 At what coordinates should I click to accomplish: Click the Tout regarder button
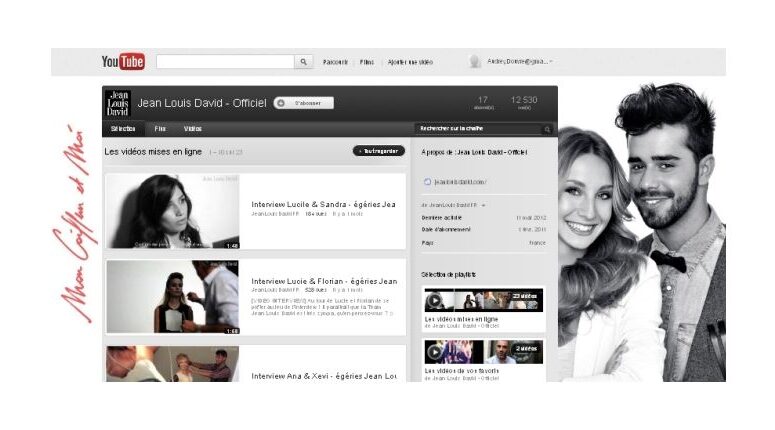point(379,151)
